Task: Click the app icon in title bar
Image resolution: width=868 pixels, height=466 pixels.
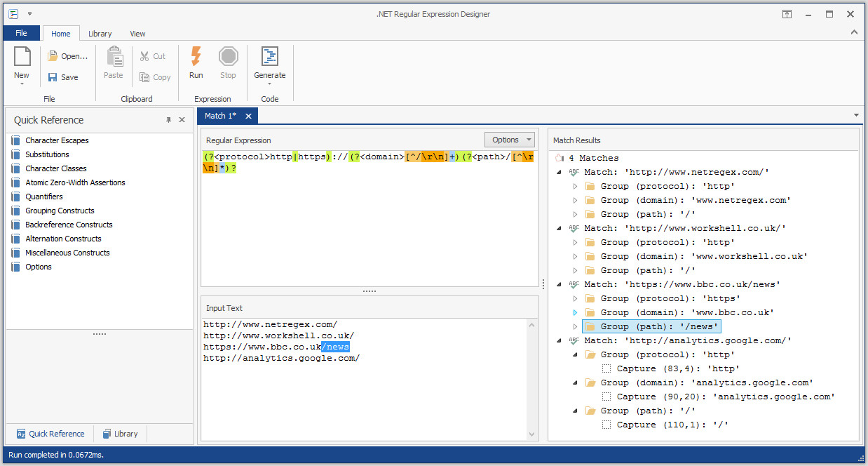Action: 13,14
